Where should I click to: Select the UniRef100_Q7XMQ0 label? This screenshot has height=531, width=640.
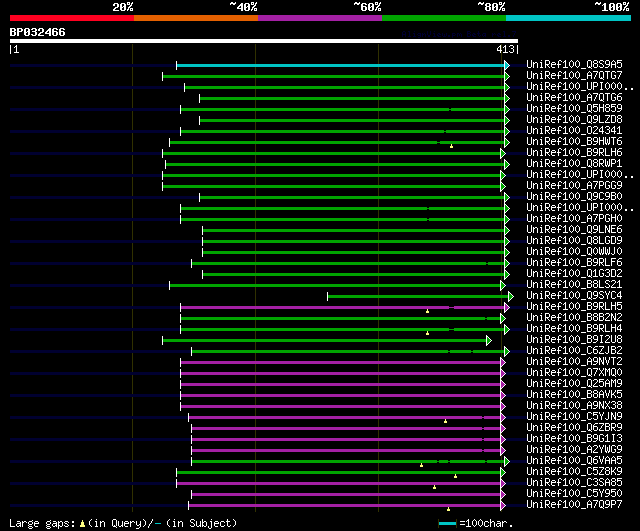(x=574, y=373)
